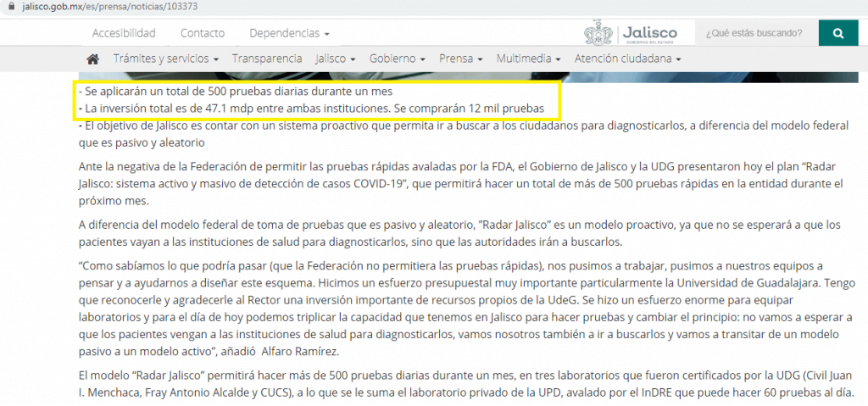This screenshot has height=406, width=868.
Task: Expand the Jalisco navigation dropdown
Action: pos(336,58)
